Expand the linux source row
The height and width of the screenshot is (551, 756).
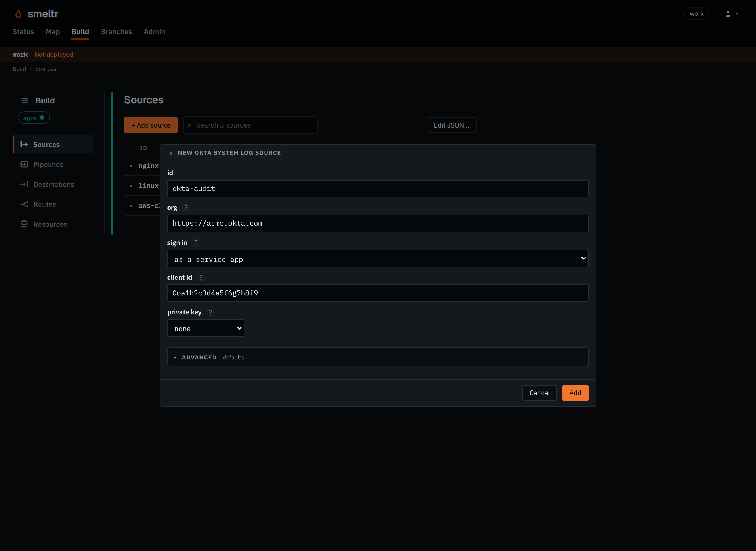(132, 186)
